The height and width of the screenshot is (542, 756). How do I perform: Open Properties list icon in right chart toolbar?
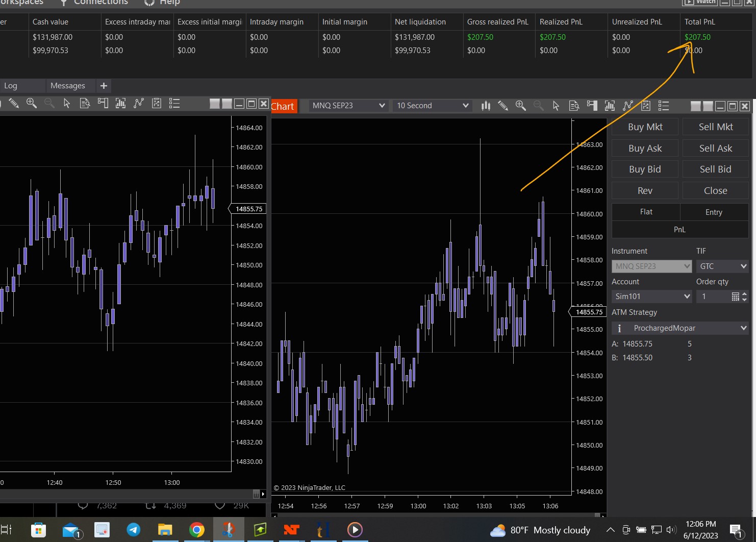tap(663, 106)
